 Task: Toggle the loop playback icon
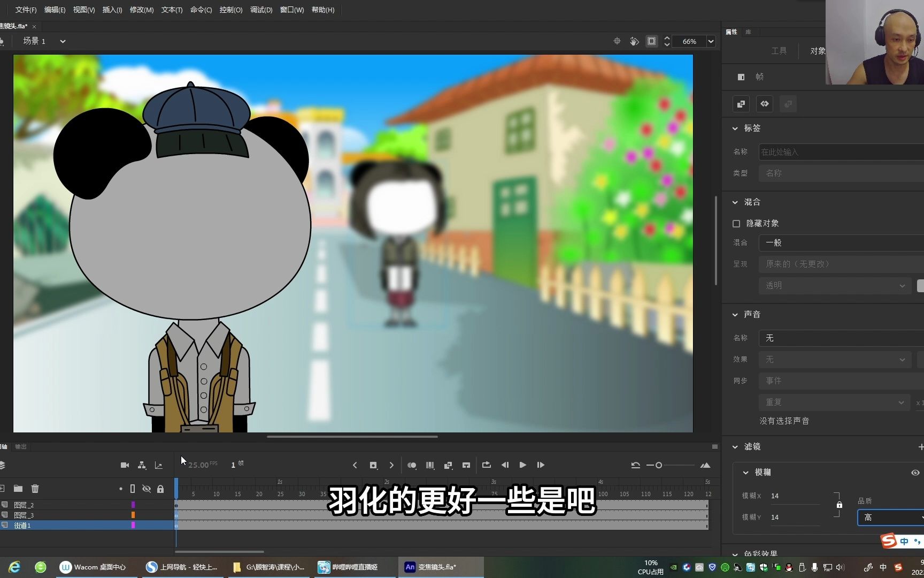click(x=487, y=465)
